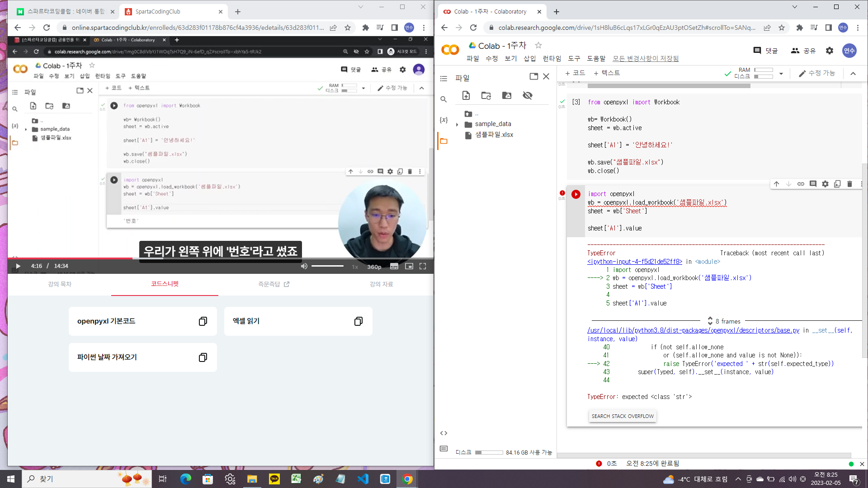Add a text cell with + 텍스트
Viewport: 868px width, 488px height.
(606, 73)
